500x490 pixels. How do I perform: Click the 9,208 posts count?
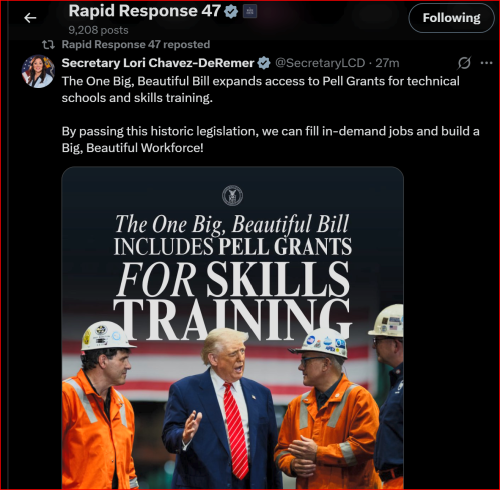click(x=98, y=30)
